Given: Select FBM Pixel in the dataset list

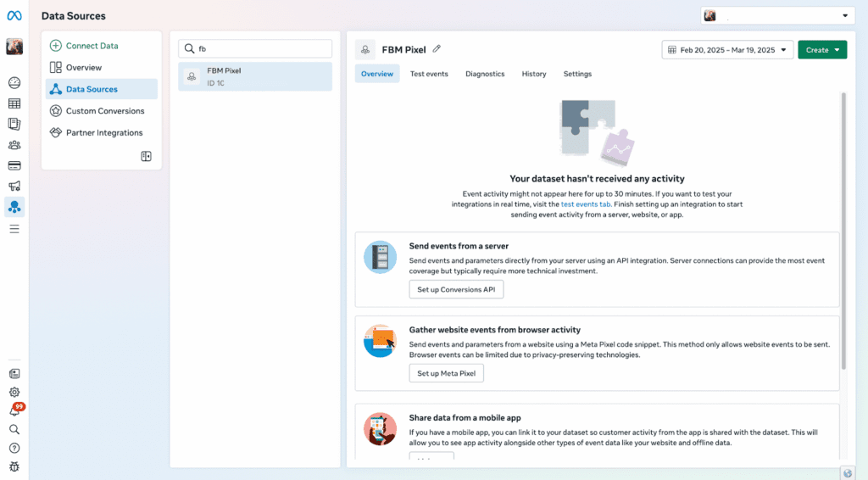Looking at the screenshot, I should point(255,76).
